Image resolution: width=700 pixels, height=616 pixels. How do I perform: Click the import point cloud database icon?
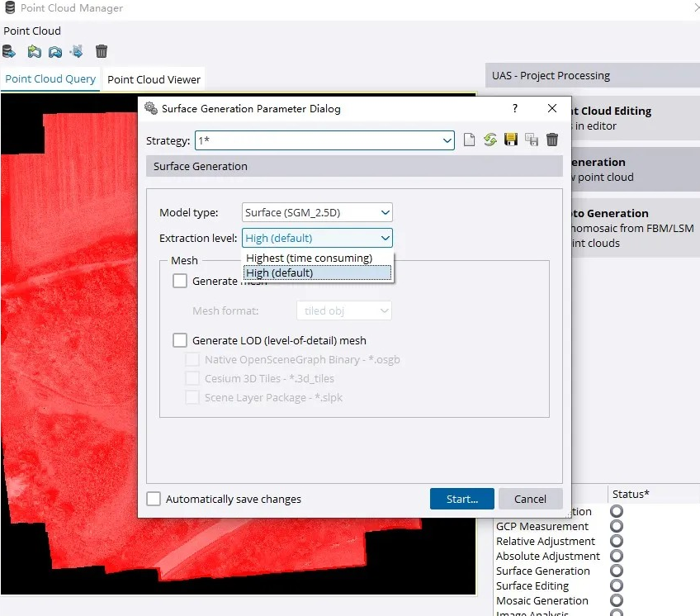[8, 51]
